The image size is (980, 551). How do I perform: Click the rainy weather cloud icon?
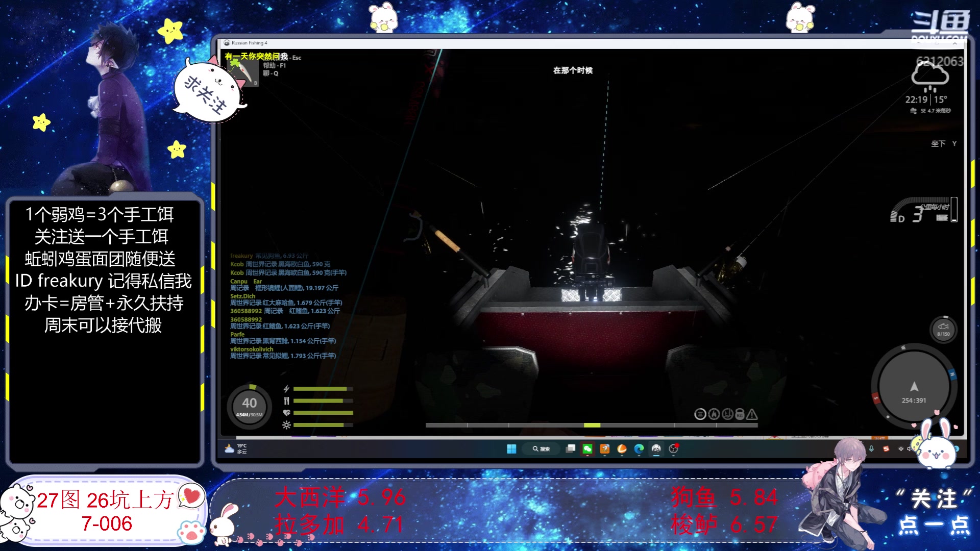930,78
